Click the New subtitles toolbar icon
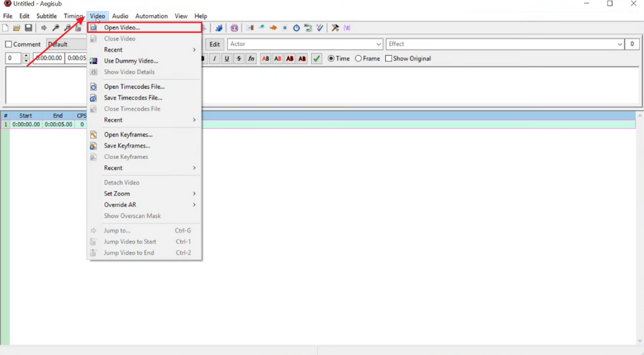 (6, 28)
